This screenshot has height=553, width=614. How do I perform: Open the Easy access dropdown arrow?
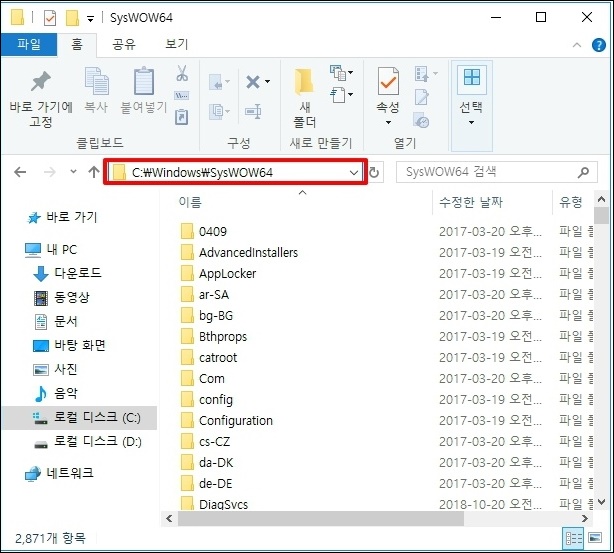[x=350, y=94]
